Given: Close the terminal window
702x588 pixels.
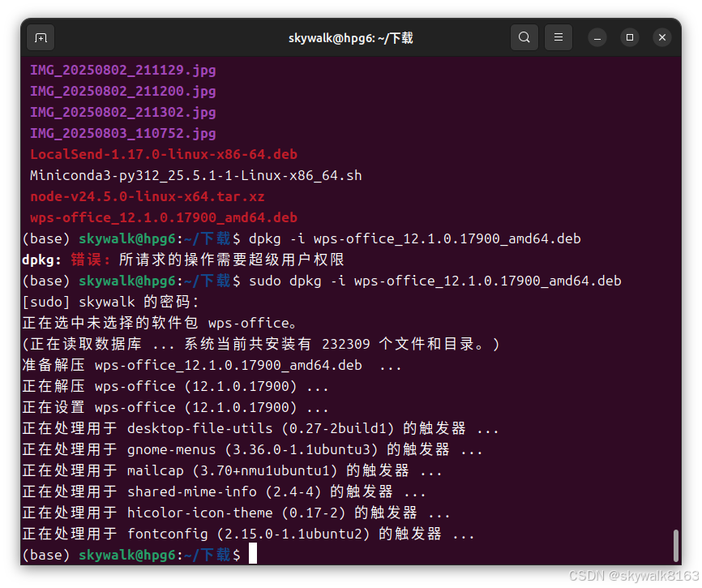Looking at the screenshot, I should 662,37.
